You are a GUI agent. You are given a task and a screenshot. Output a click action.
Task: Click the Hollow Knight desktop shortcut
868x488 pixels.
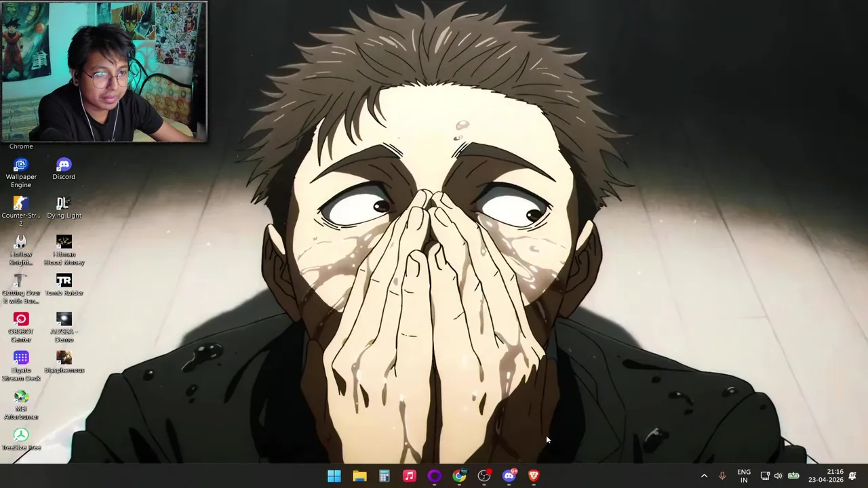[21, 250]
